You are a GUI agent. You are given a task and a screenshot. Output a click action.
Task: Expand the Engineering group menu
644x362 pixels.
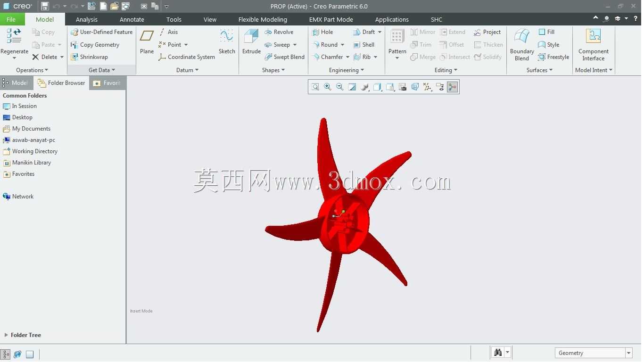(347, 70)
